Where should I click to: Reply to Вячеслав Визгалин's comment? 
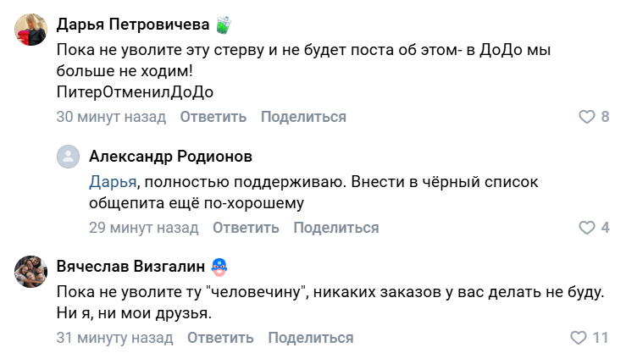coord(220,338)
